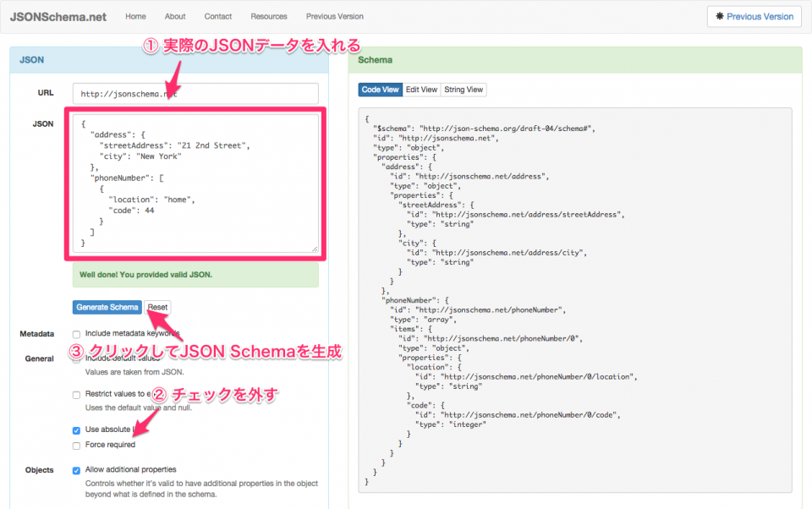Click the generated schema code area
Viewport: 812px width, 509px height.
tap(575, 300)
